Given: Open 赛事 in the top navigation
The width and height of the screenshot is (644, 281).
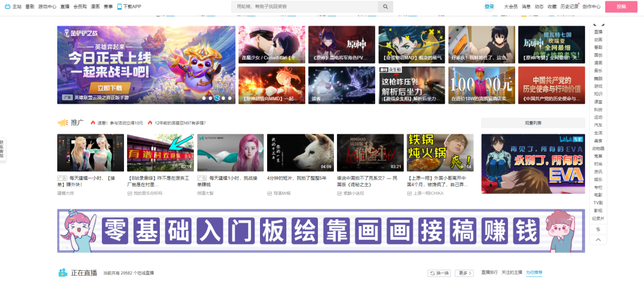Looking at the screenshot, I should (108, 7).
